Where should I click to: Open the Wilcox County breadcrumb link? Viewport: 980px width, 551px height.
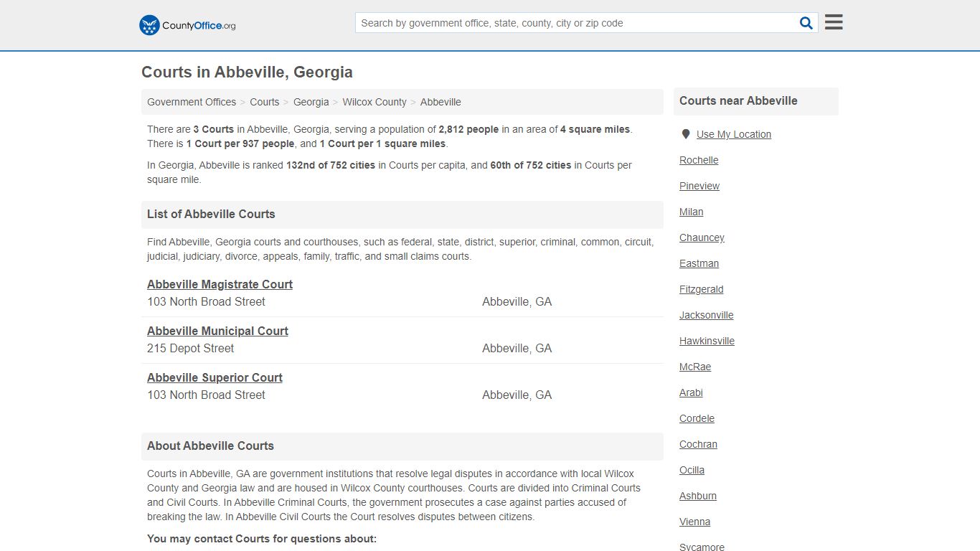click(374, 102)
